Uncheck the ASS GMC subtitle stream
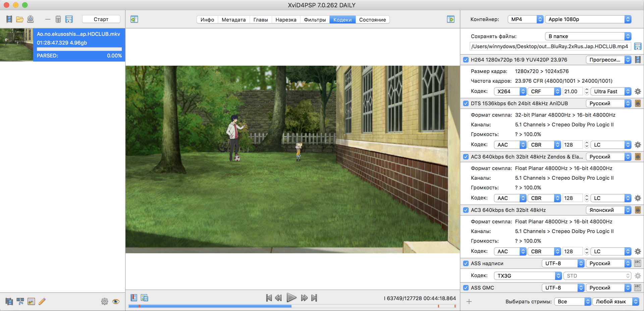The width and height of the screenshot is (644, 311). [x=466, y=288]
